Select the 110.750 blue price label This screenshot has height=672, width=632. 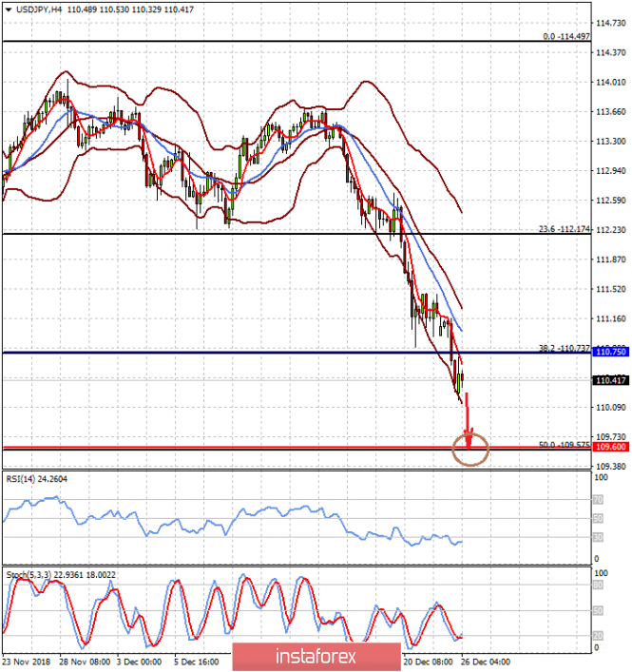(x=610, y=352)
